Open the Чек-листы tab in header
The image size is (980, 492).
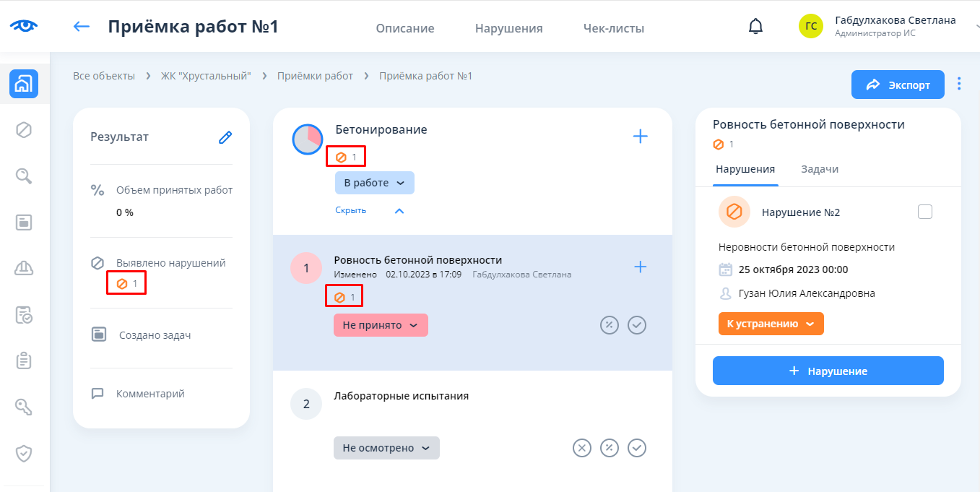(x=613, y=29)
